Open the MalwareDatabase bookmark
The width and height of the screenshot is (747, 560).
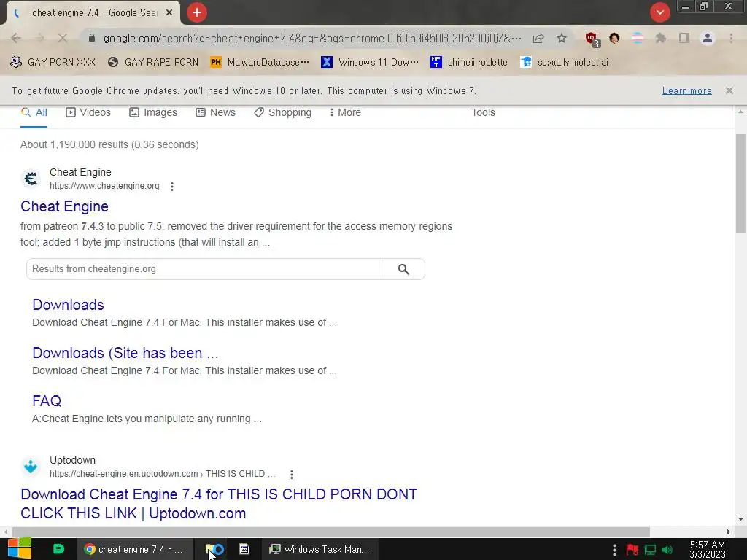pos(260,63)
